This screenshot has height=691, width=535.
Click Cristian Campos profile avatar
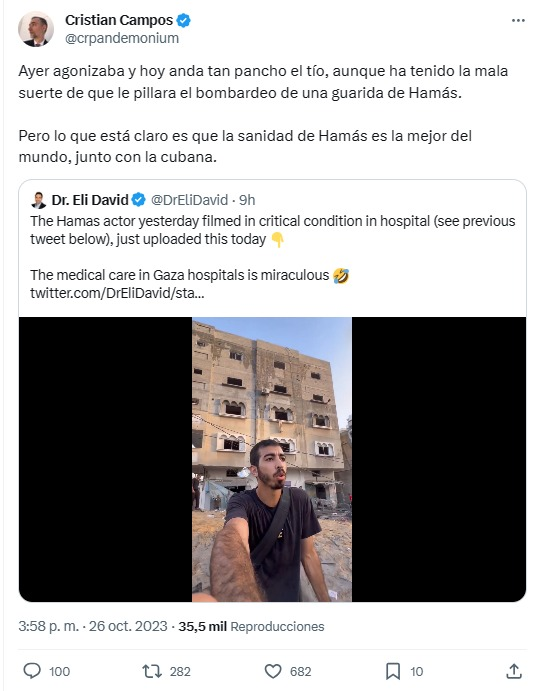[x=36, y=29]
